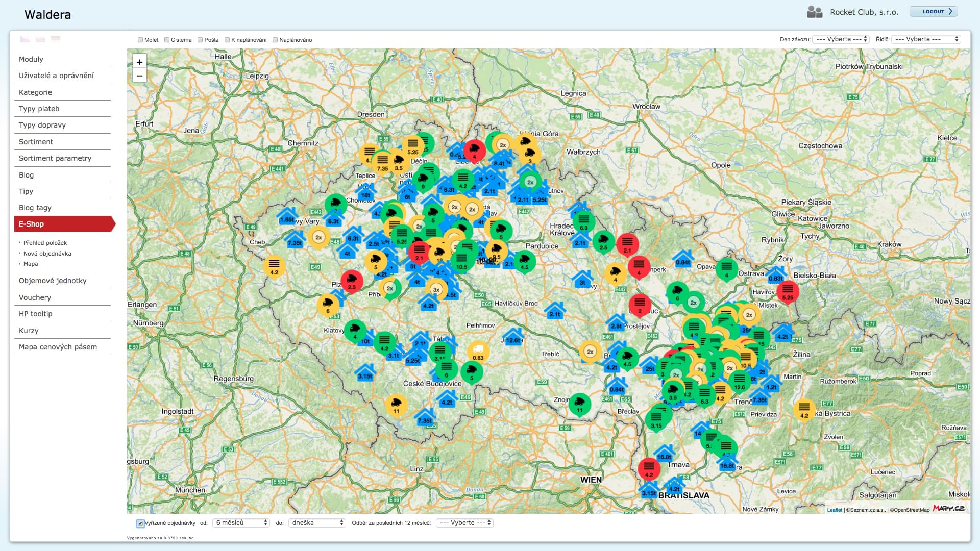
Task: Open the Nová objednávka link
Action: pyautogui.click(x=47, y=254)
